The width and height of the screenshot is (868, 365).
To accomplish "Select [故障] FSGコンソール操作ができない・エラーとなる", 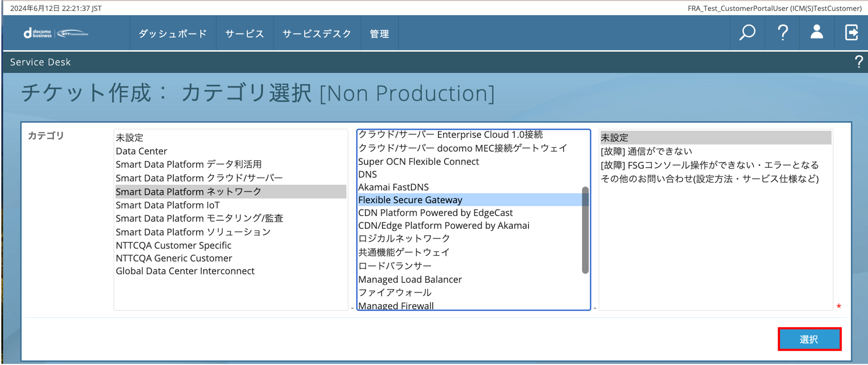I will point(716,165).
